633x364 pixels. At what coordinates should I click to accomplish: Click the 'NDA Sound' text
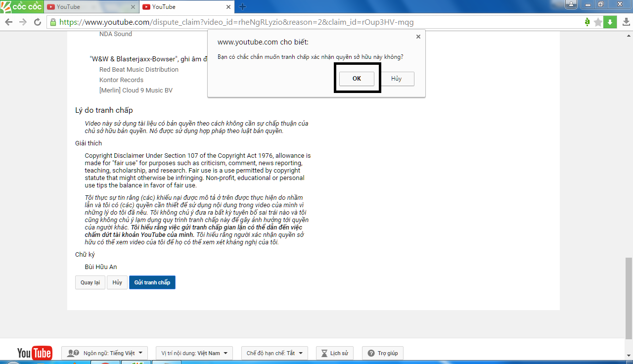tap(116, 34)
